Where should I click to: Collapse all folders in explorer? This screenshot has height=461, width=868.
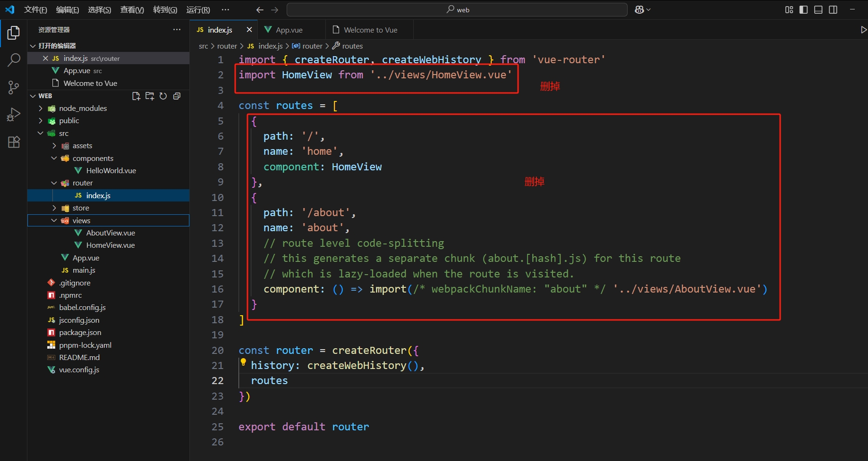(177, 96)
